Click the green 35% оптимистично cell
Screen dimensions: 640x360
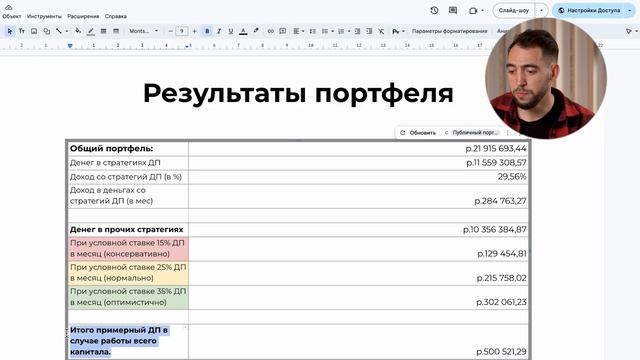[127, 297]
